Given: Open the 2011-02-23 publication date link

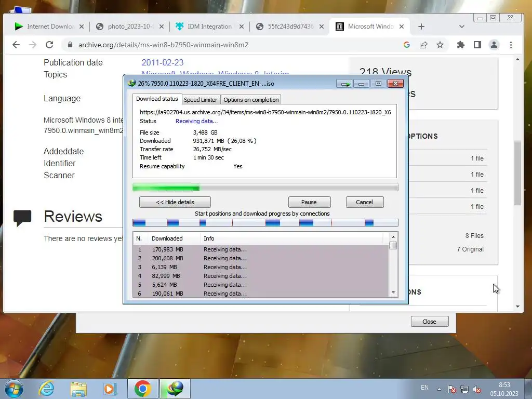Looking at the screenshot, I should (163, 62).
